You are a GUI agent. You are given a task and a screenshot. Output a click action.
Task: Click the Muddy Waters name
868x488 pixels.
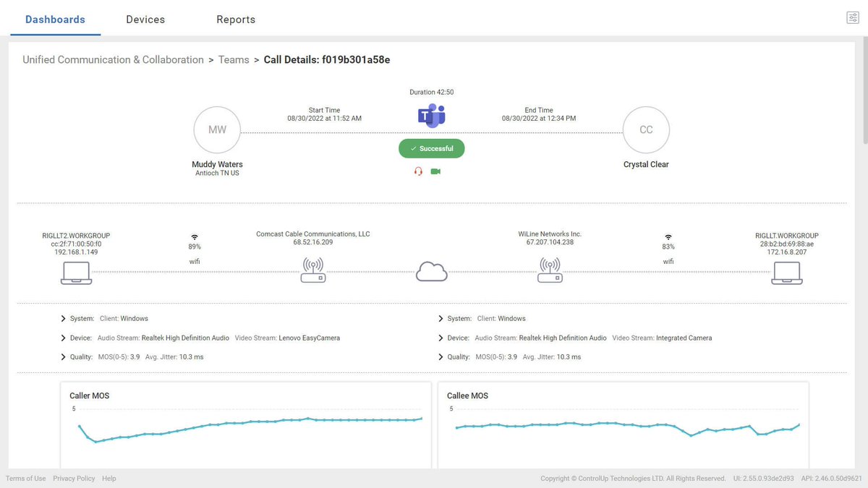217,165
